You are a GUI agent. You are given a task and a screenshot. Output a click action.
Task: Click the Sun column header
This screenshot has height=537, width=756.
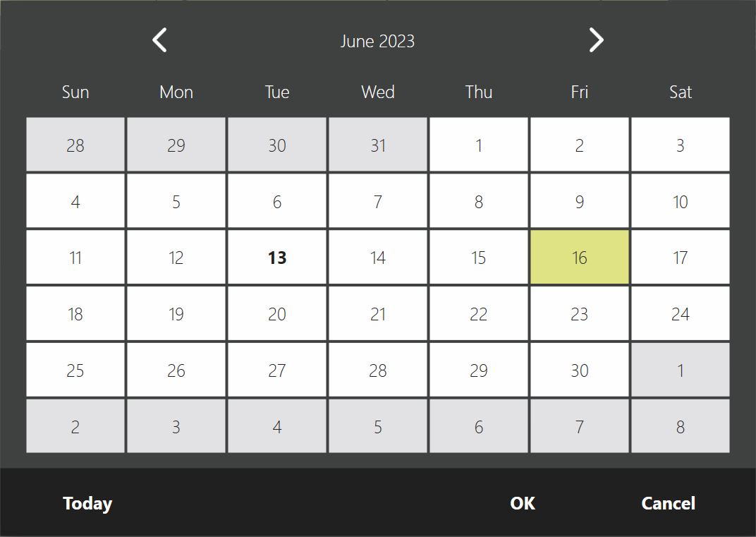click(x=75, y=92)
